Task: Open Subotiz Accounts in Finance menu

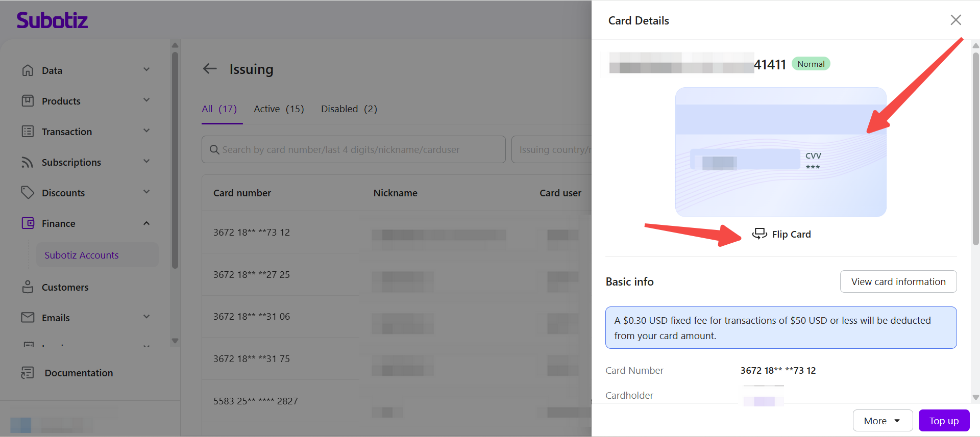Action: coord(82,255)
